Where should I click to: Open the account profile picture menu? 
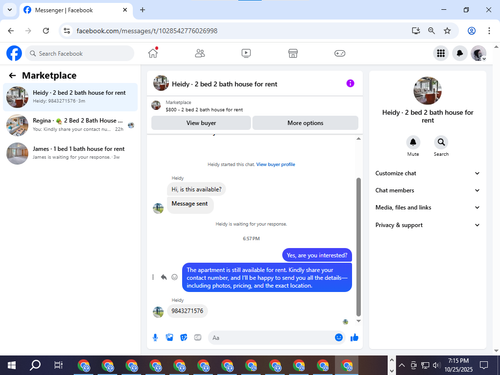click(x=478, y=53)
